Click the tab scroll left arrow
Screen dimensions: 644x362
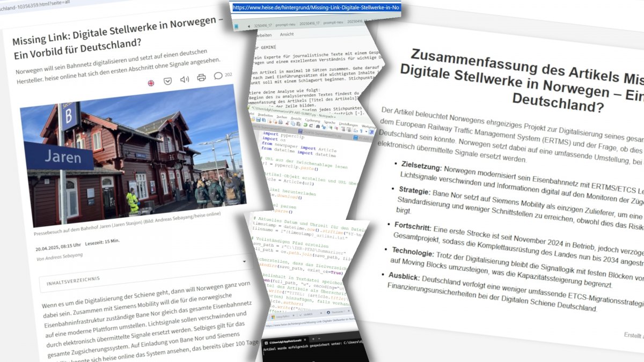(x=248, y=26)
